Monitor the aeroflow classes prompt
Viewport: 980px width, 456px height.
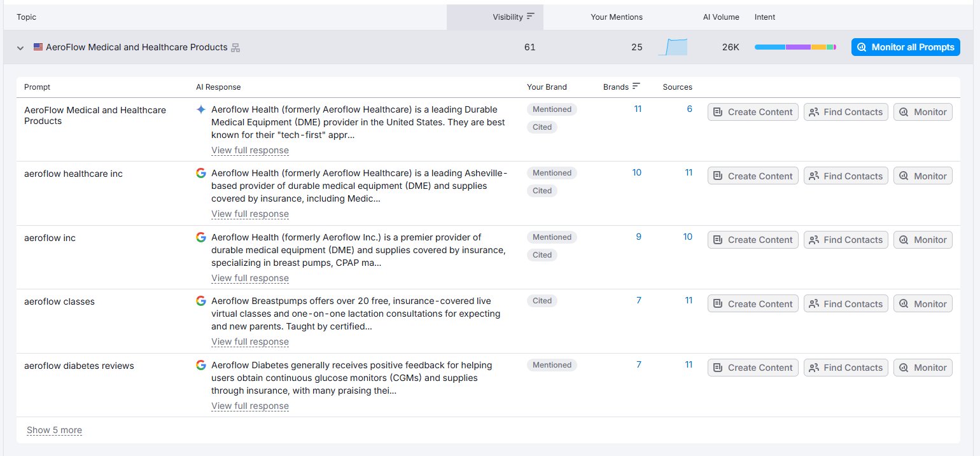(923, 304)
